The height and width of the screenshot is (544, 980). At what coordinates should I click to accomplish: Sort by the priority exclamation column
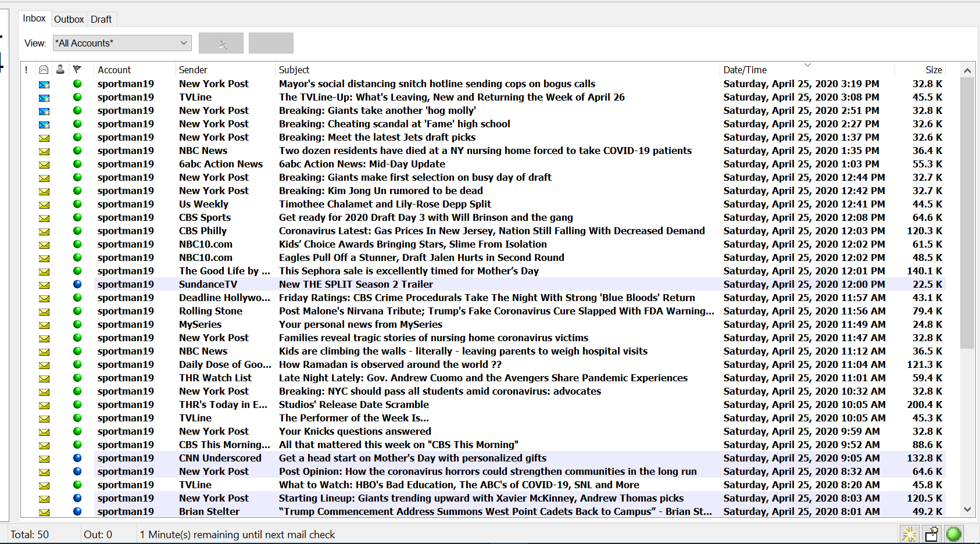pyautogui.click(x=27, y=70)
